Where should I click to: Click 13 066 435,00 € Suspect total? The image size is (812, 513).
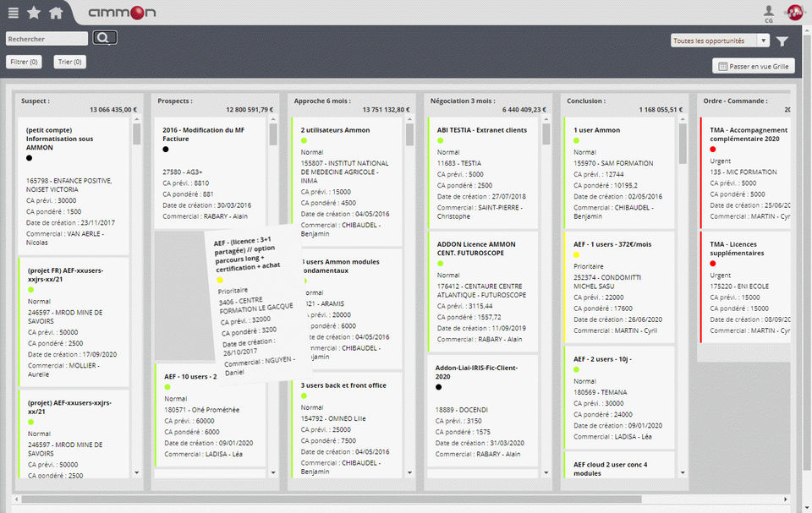113,110
